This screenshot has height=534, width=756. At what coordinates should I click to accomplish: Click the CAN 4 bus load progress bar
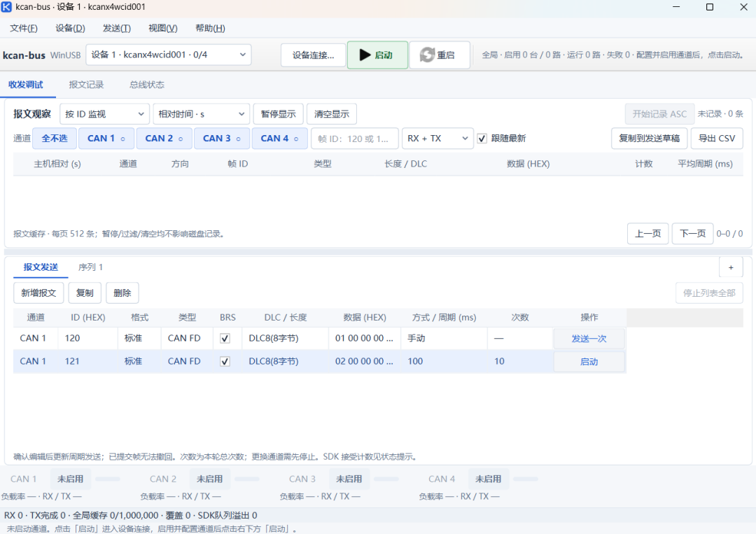pos(526,479)
